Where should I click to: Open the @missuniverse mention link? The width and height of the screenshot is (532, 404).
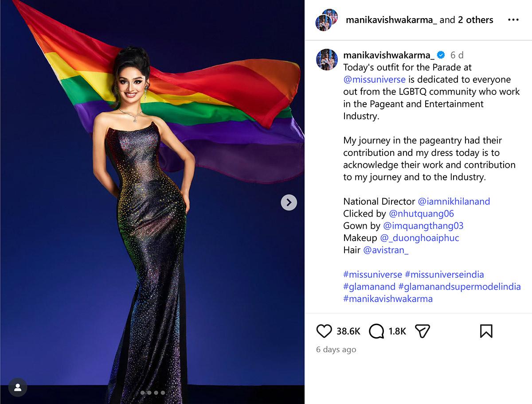tap(375, 80)
